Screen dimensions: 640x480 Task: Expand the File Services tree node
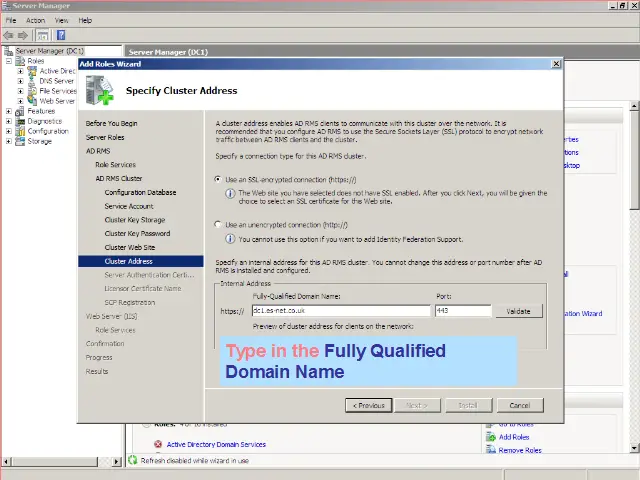coord(20,91)
